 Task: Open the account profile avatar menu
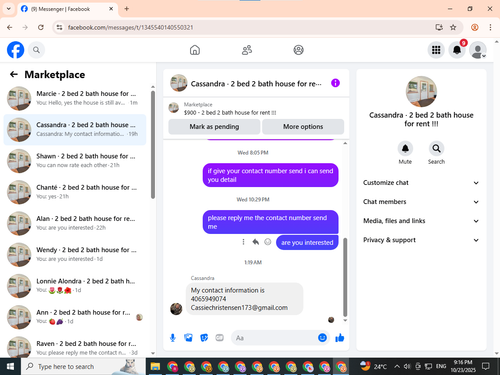tap(478, 50)
